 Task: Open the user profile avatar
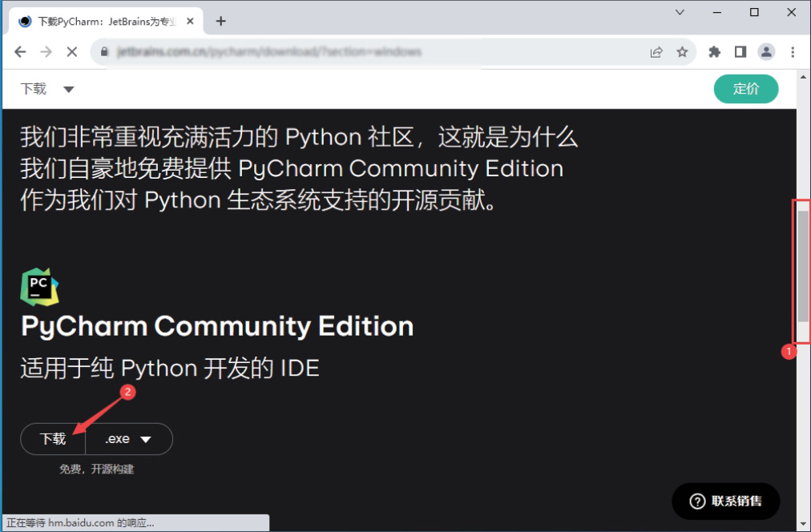[767, 52]
